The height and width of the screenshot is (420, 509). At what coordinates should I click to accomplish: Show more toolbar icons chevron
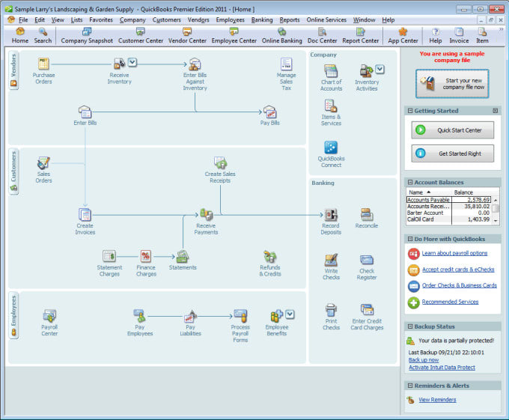(501, 29)
